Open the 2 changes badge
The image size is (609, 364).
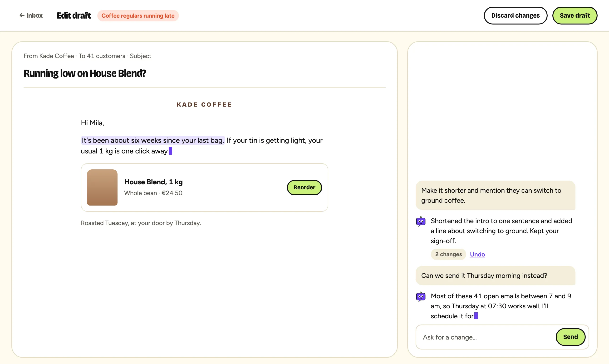pyautogui.click(x=448, y=254)
